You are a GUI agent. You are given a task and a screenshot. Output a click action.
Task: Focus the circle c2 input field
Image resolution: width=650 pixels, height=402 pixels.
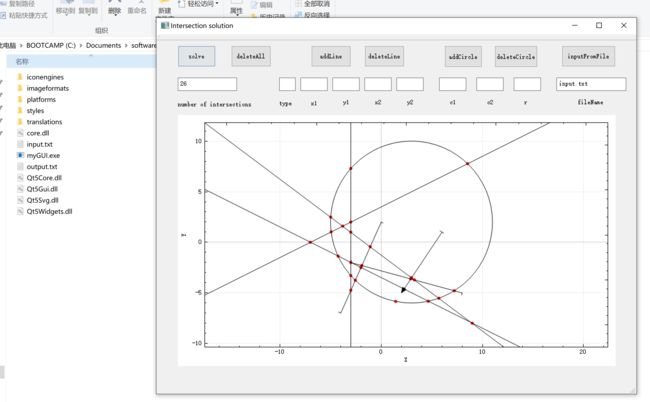click(x=490, y=84)
